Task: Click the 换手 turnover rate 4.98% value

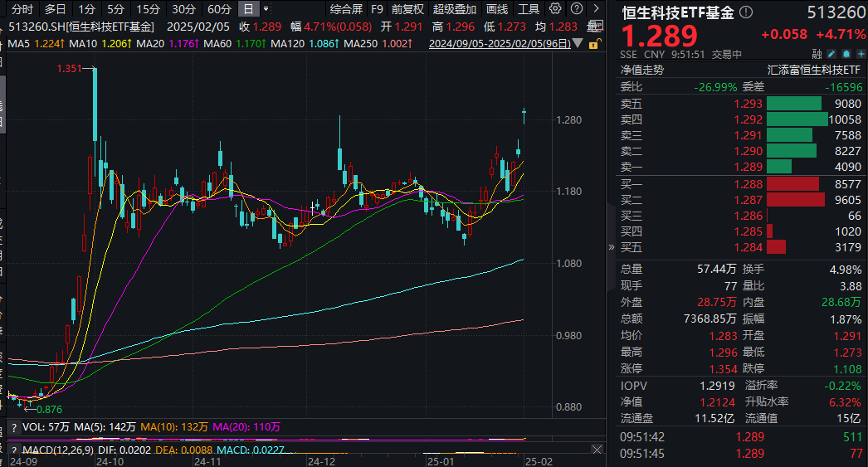Action: click(x=846, y=270)
